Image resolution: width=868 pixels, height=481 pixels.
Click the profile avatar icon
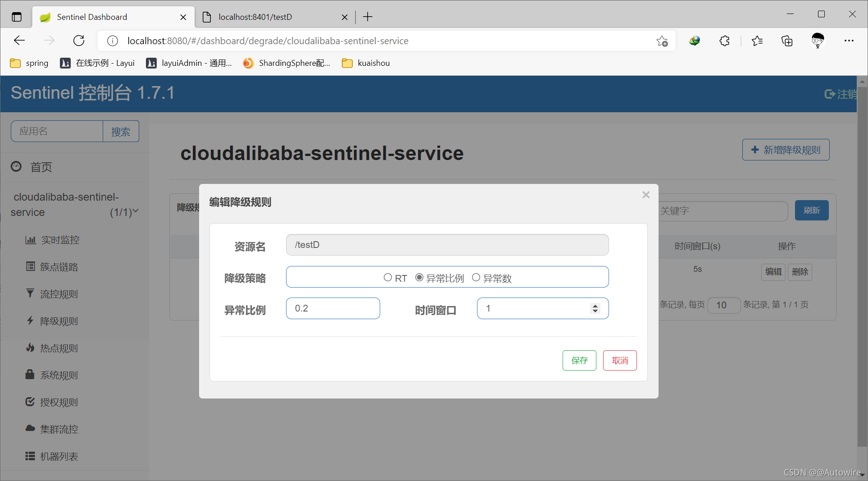[x=818, y=41]
